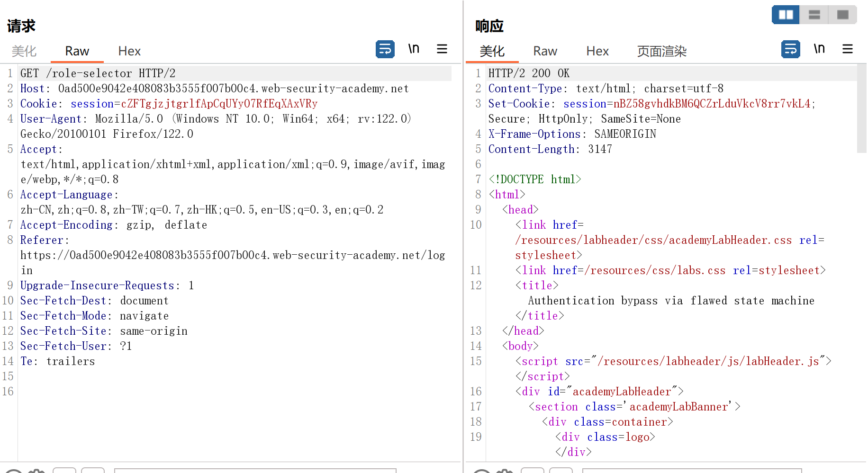Click the Accept-Encoding header name
The width and height of the screenshot is (868, 473).
(x=66, y=225)
